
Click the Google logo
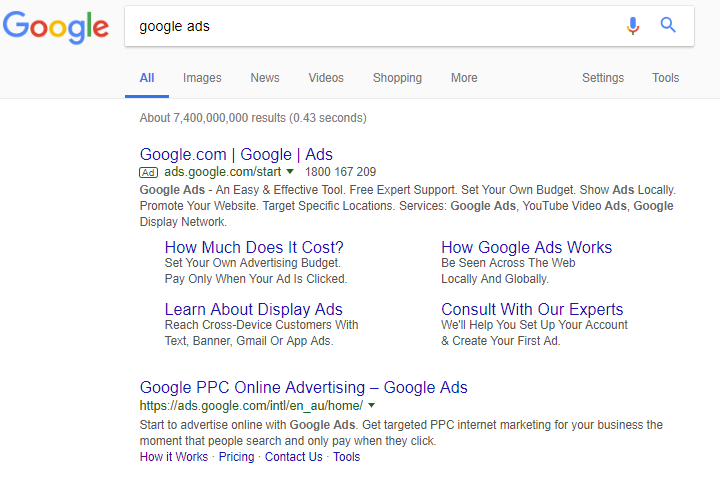(x=56, y=27)
